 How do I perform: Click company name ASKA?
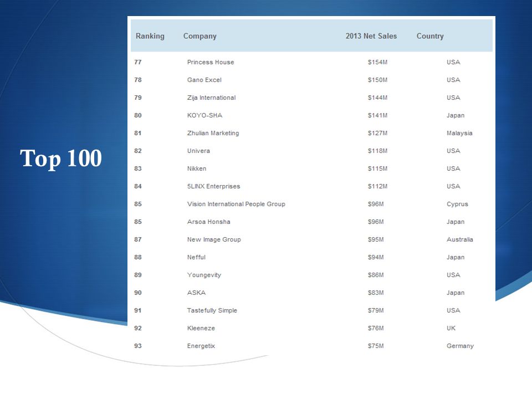[196, 293]
